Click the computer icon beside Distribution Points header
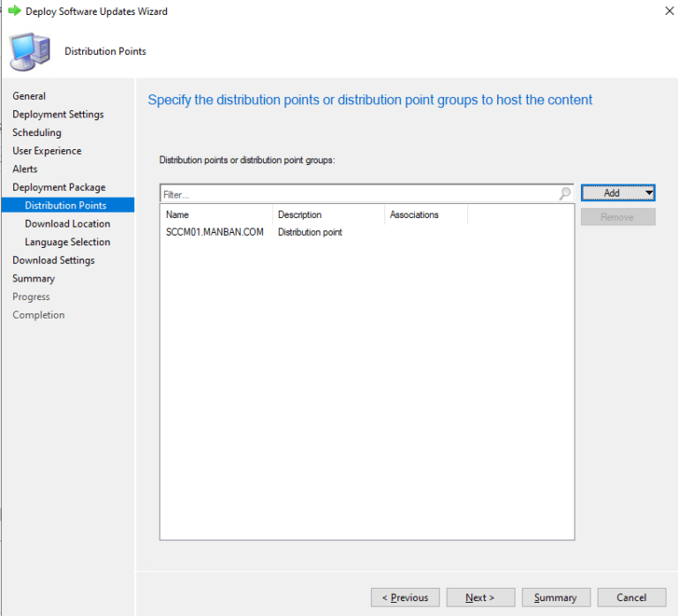Screen dimensions: 678x616 [29, 51]
